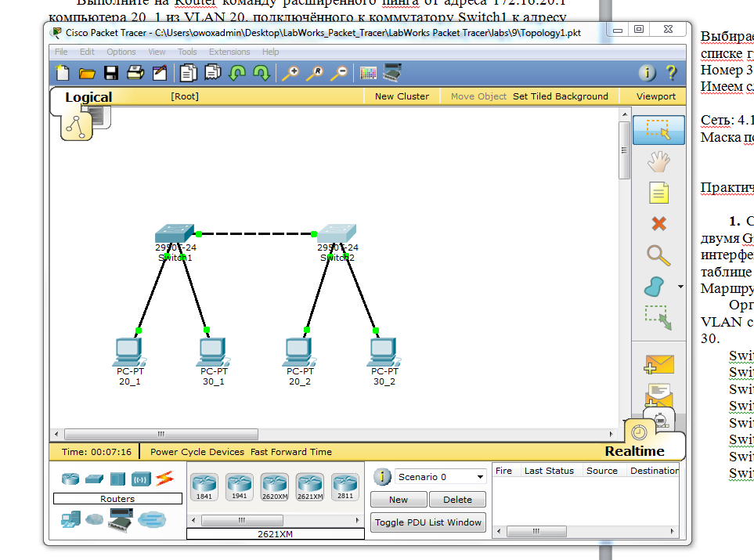Screen dimensions: 754x560
Task: Click the Viewport button
Action: (x=656, y=96)
